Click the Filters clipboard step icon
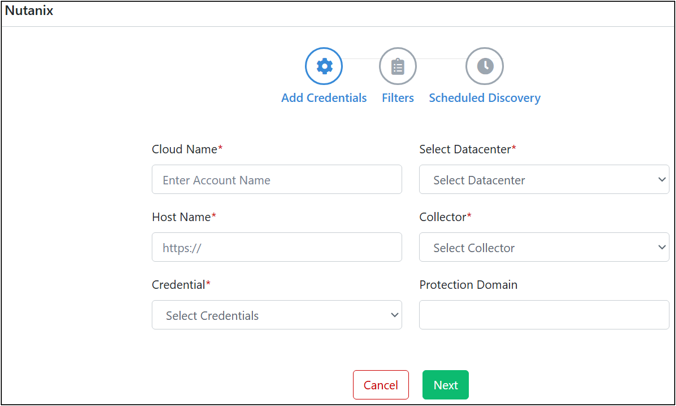Image resolution: width=676 pixels, height=406 pixels. 397,66
